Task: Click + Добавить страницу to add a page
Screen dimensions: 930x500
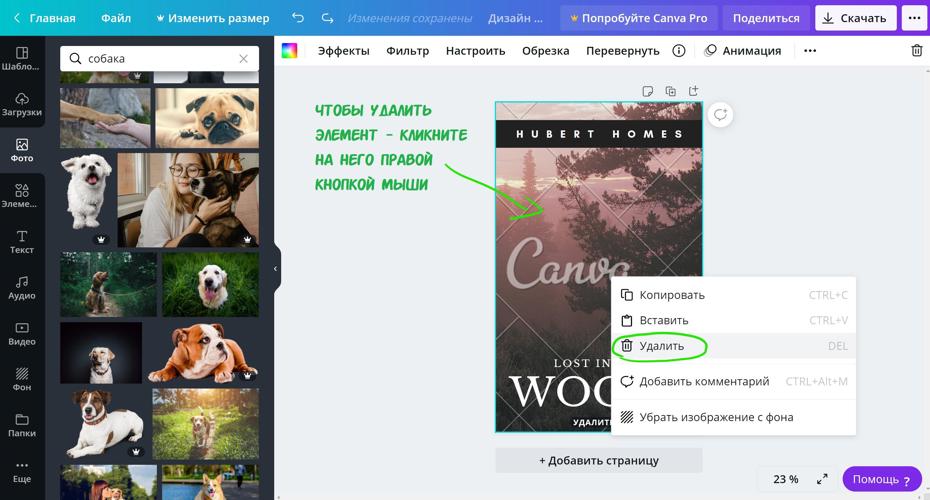Action: [x=598, y=460]
